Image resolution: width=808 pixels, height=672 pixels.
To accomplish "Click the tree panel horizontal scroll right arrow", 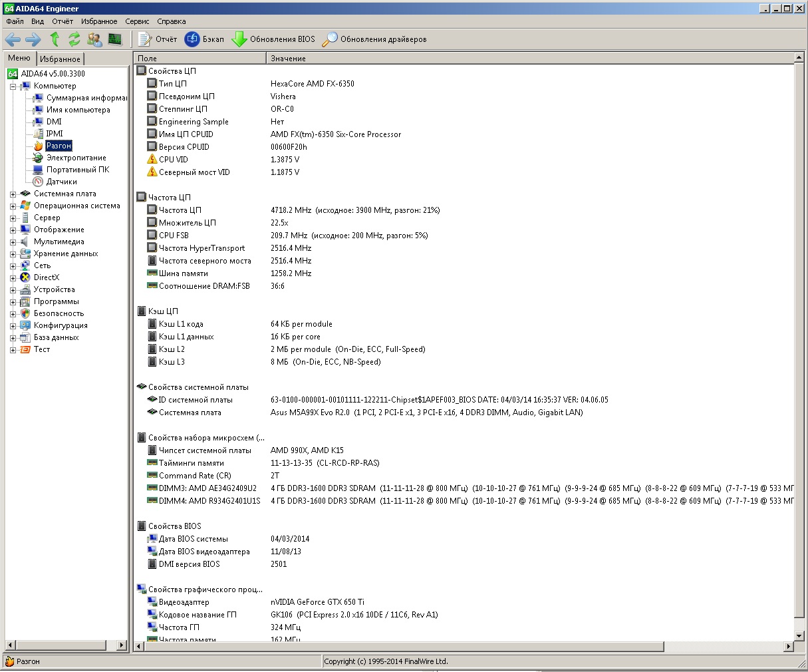I will coord(121,645).
